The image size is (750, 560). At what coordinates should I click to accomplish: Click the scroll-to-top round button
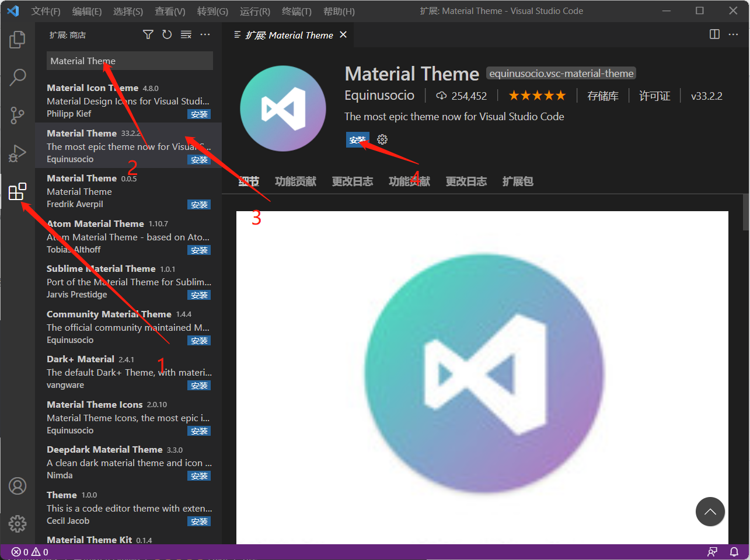[x=710, y=512]
